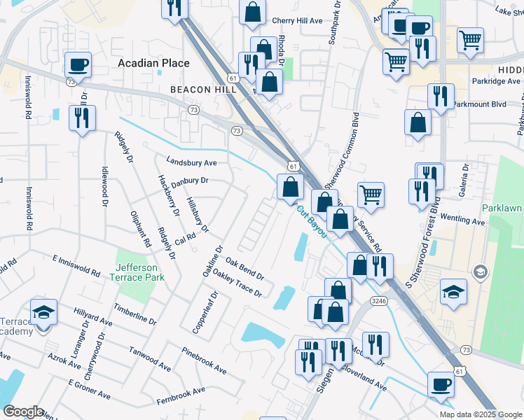The width and height of the screenshot is (524, 420).
Task: Click the Acadian Place neighborhood label
Action: 153,63
